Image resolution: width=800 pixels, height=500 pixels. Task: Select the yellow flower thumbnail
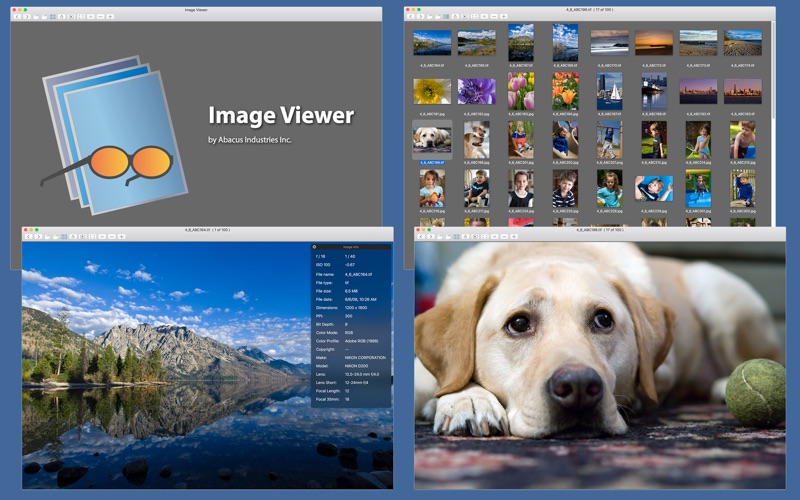(x=432, y=91)
